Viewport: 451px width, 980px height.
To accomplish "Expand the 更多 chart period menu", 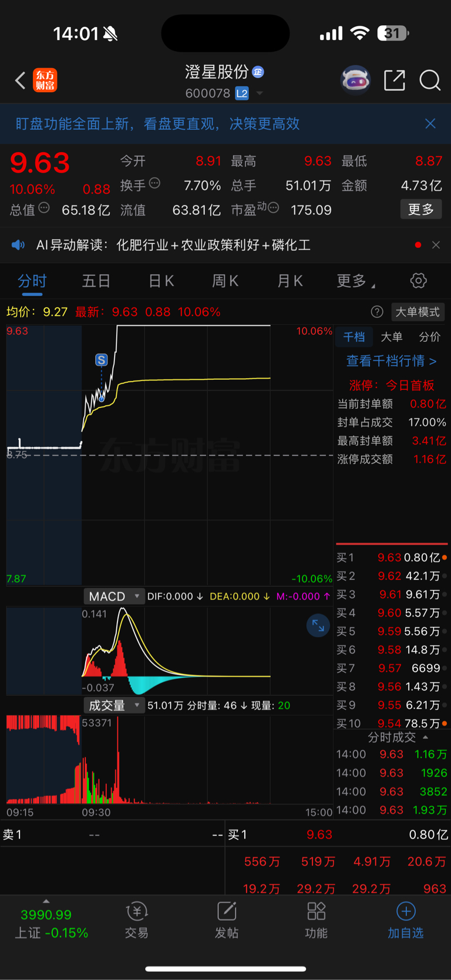I will 355,281.
